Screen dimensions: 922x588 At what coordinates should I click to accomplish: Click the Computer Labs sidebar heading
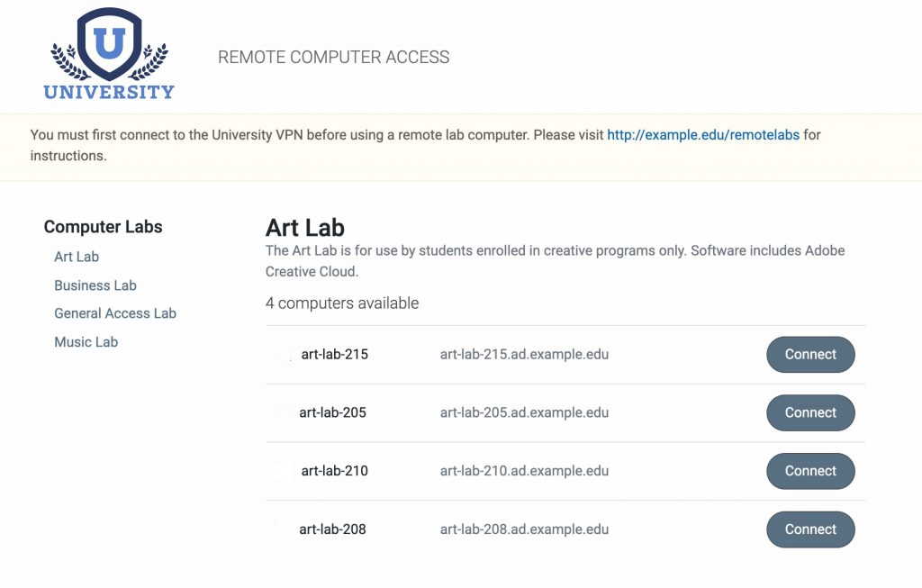[x=103, y=227]
